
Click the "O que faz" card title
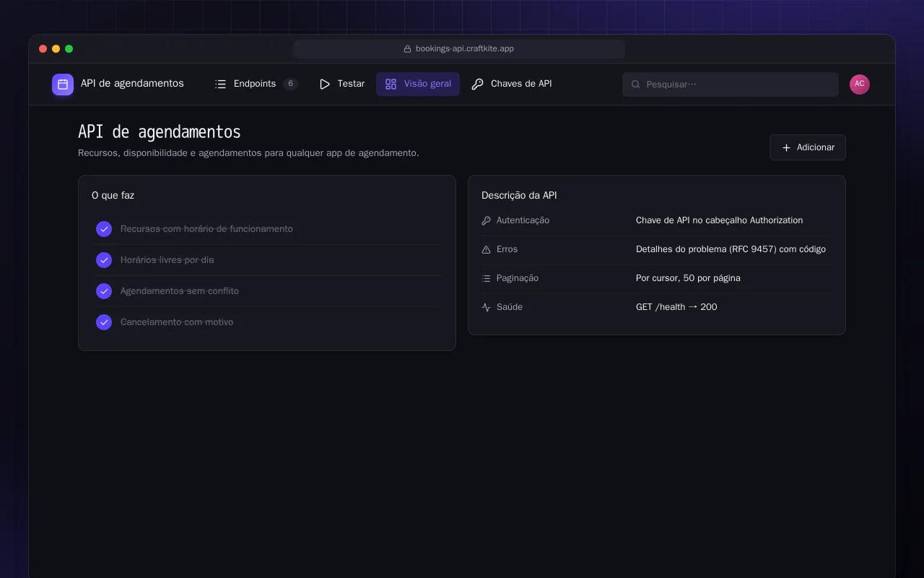point(113,196)
